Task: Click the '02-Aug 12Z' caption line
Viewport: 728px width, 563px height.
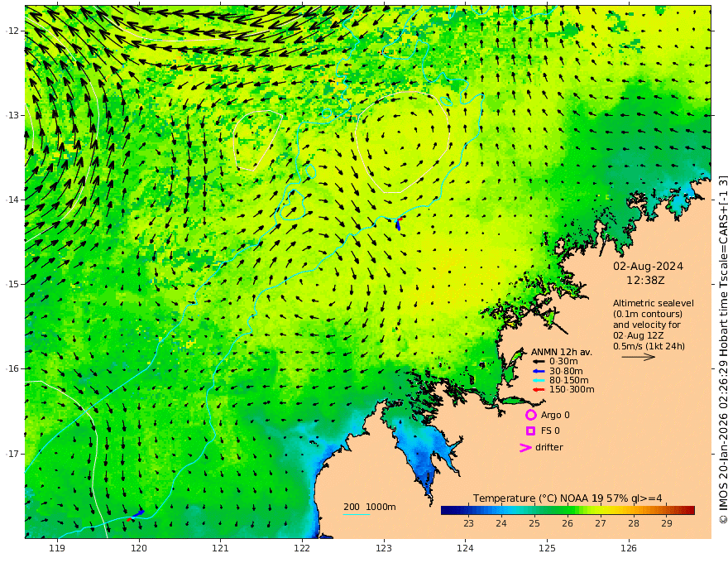Action: pyautogui.click(x=638, y=335)
